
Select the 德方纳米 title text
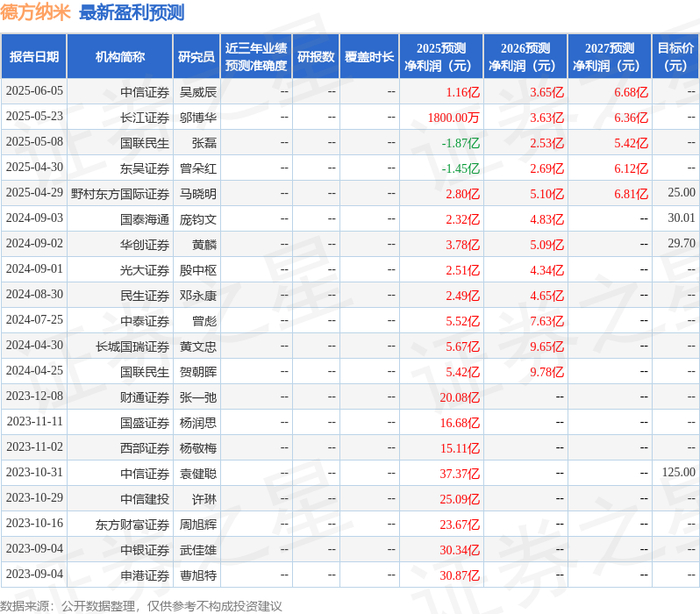[35, 12]
